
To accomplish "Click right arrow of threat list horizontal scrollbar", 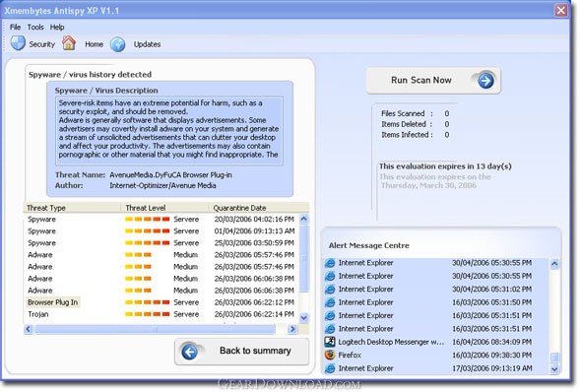I will 292,329.
